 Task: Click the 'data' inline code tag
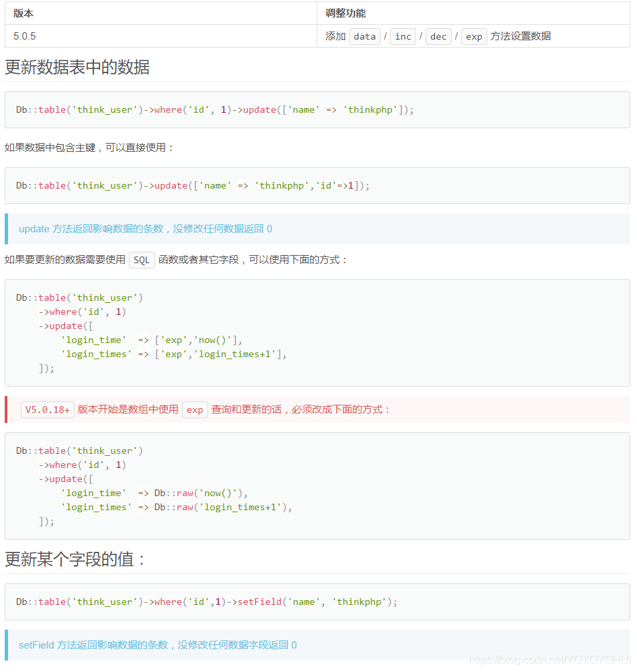click(x=364, y=36)
